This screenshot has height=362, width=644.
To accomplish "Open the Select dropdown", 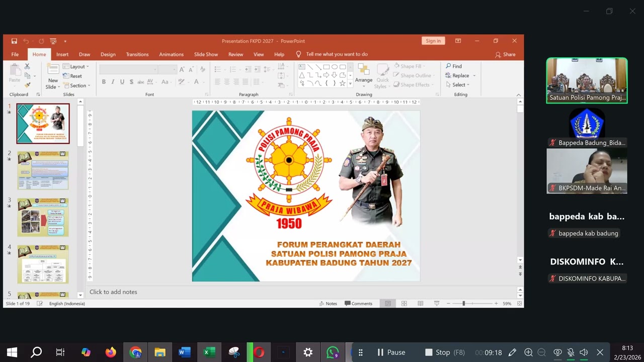I will click(457, 85).
